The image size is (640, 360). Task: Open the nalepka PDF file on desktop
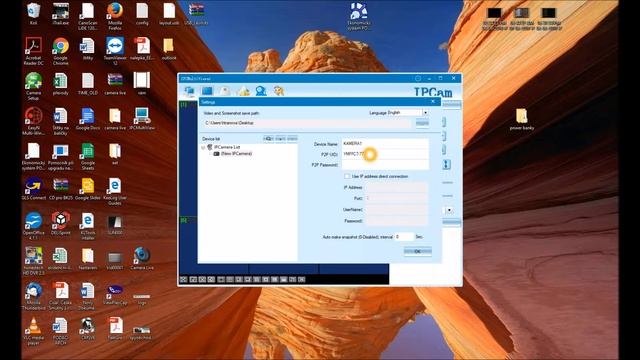click(142, 49)
